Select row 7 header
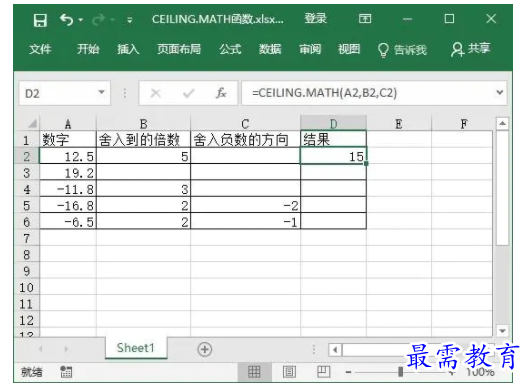This screenshot has width=528, height=388. tap(27, 238)
